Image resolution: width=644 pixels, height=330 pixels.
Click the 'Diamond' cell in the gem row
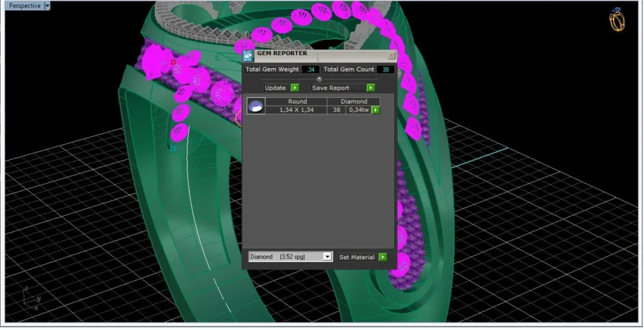[x=354, y=101]
